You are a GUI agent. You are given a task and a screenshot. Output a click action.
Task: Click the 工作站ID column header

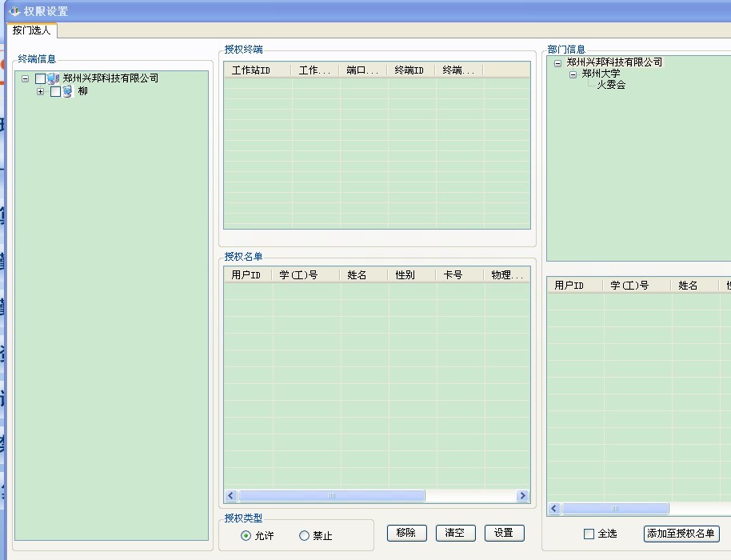[x=258, y=70]
